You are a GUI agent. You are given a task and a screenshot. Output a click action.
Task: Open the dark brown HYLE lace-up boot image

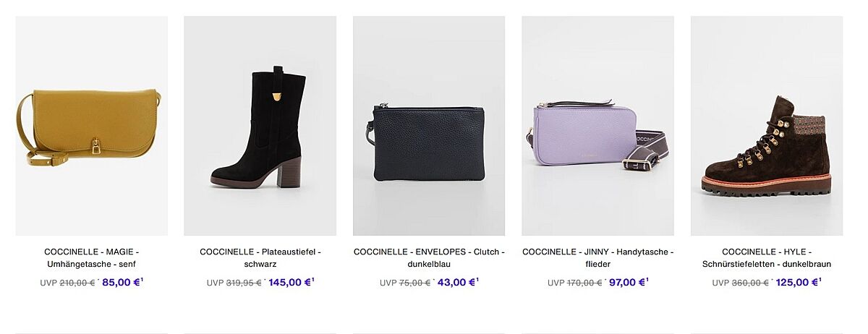[x=767, y=126]
